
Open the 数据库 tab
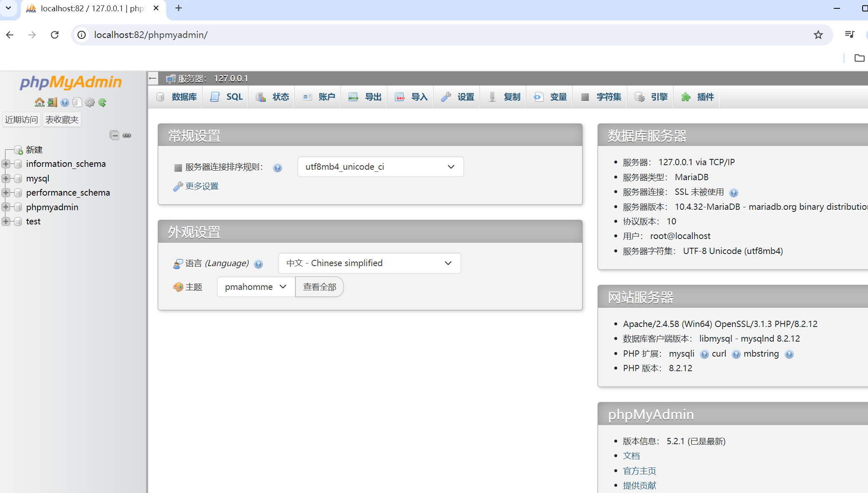click(x=176, y=97)
